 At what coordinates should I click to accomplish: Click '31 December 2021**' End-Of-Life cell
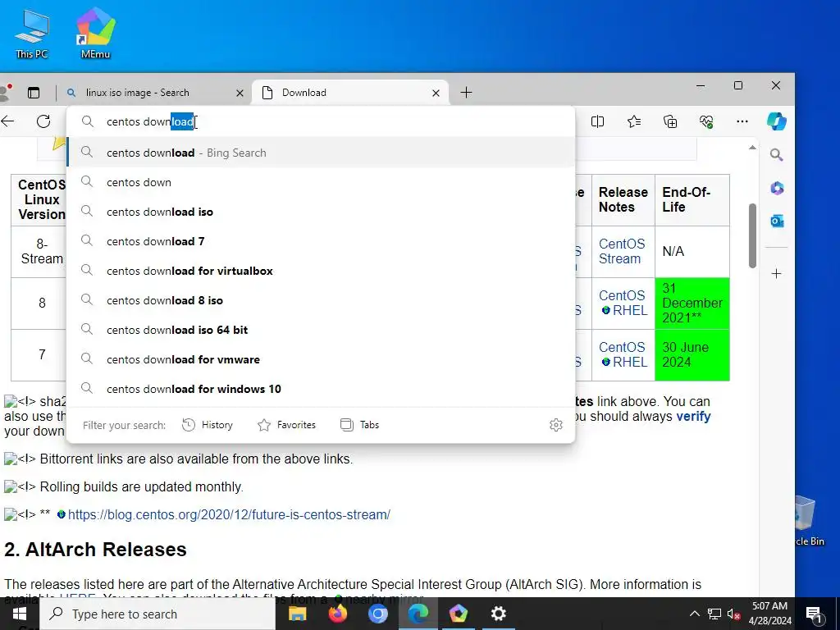[692, 304]
